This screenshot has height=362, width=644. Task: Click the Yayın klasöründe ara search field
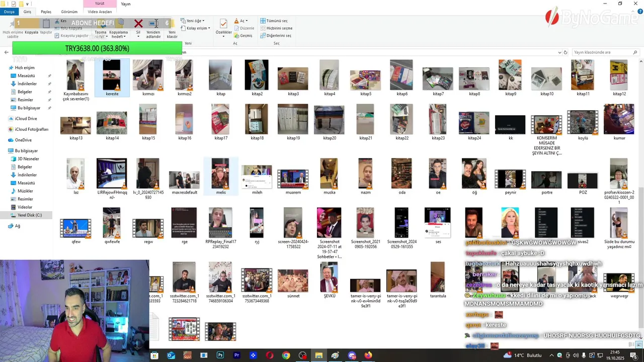[x=605, y=52]
